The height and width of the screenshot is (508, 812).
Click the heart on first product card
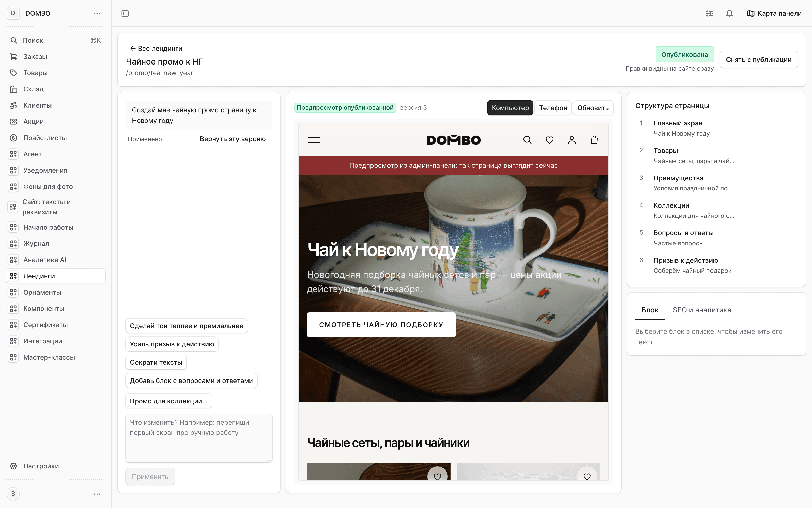(x=437, y=476)
